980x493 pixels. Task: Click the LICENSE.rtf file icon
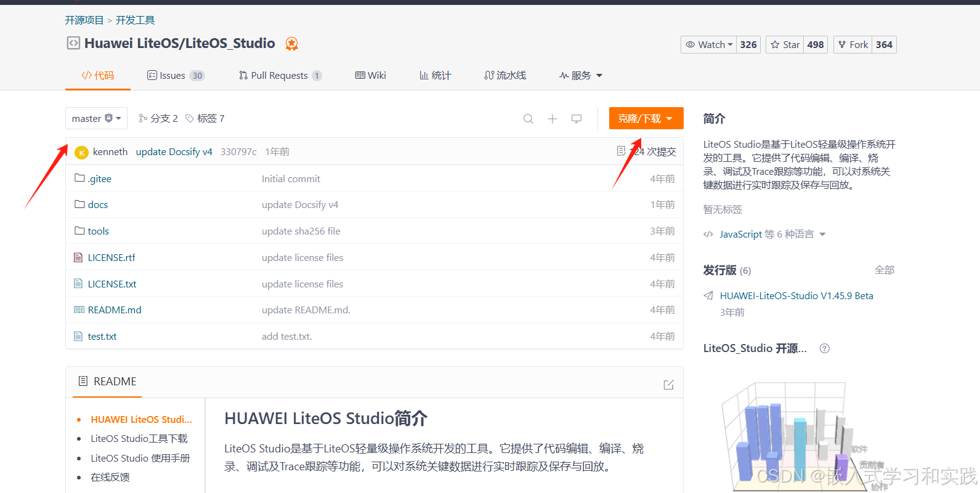(78, 257)
